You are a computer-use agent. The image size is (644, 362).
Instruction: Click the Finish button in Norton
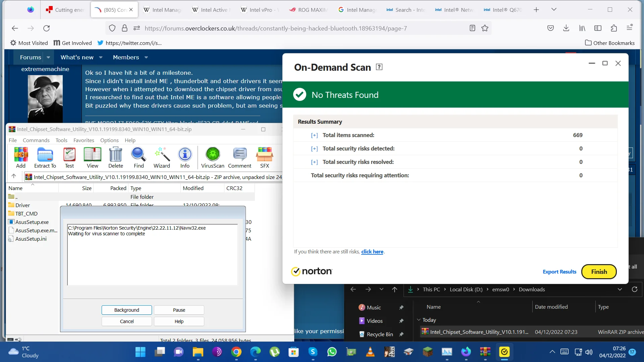(x=599, y=272)
